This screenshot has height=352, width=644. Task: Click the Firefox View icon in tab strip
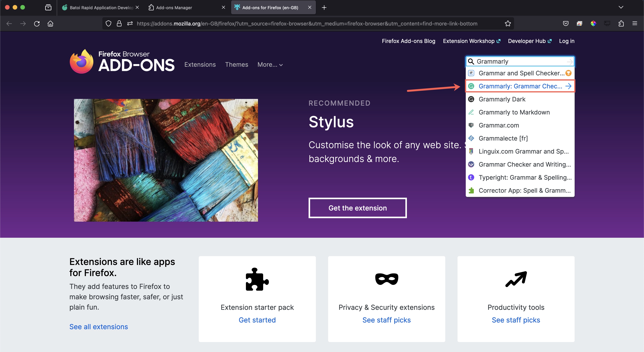[x=48, y=7]
